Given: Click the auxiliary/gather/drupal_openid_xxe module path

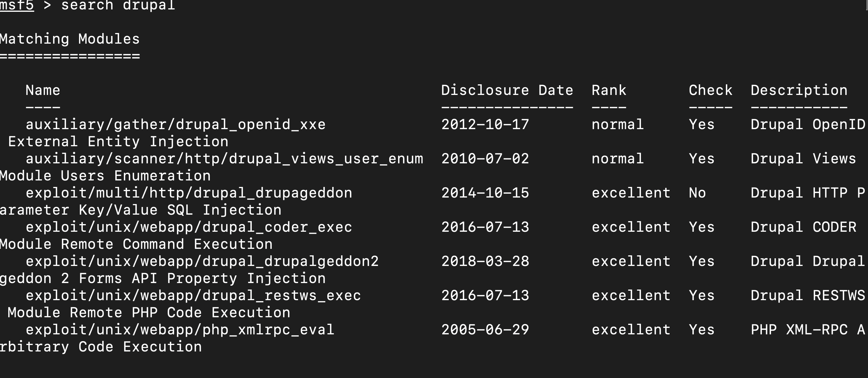Looking at the screenshot, I should pos(175,125).
